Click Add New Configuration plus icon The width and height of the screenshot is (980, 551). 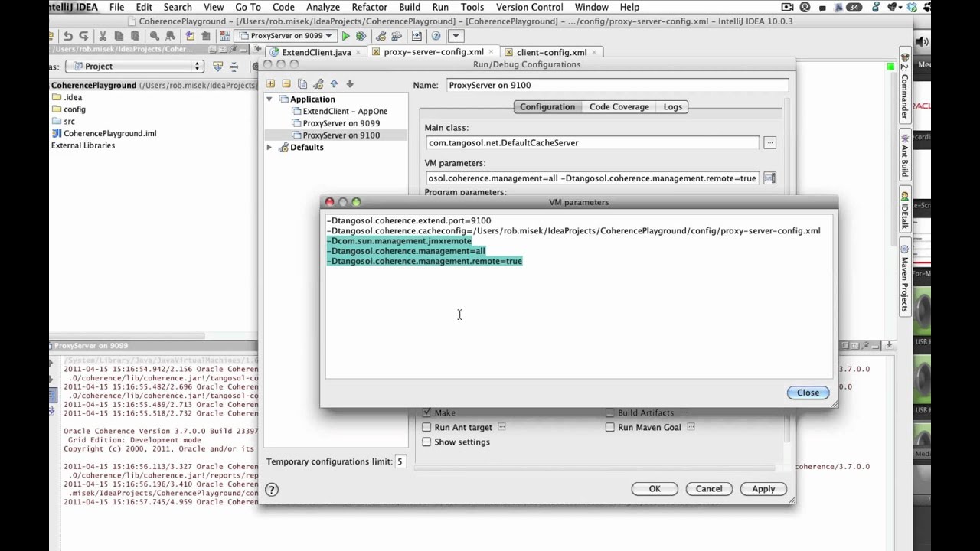(270, 84)
